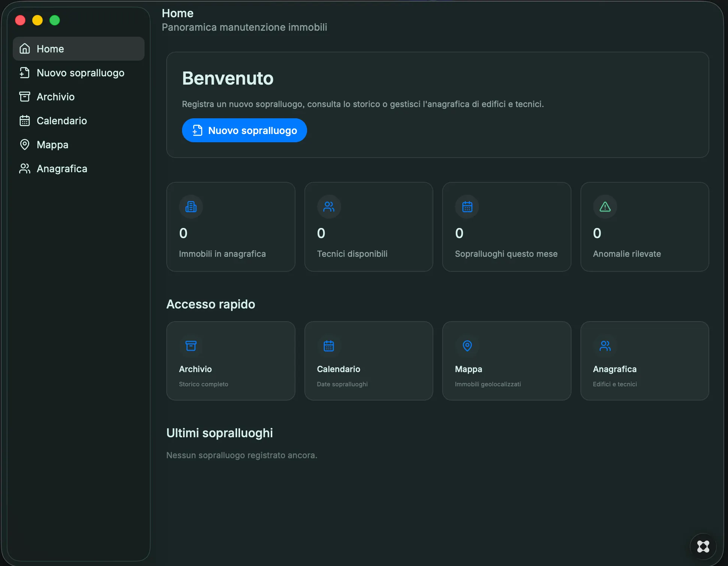The height and width of the screenshot is (566, 728).
Task: Open Nuovo sopralluogo from the sidebar
Action: [x=79, y=73]
